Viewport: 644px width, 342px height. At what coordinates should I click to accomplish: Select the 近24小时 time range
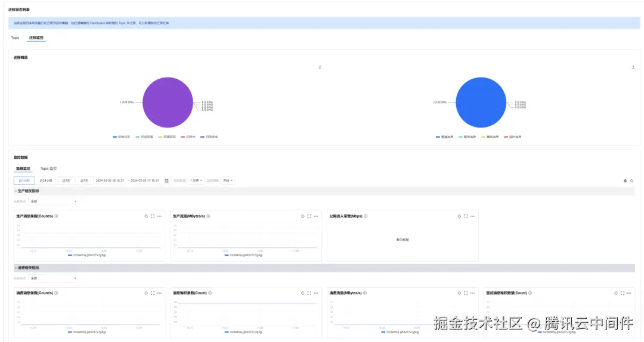point(46,181)
